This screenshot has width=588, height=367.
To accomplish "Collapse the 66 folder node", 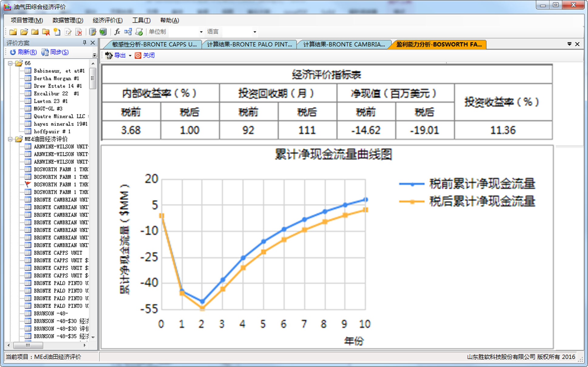I will click(10, 63).
